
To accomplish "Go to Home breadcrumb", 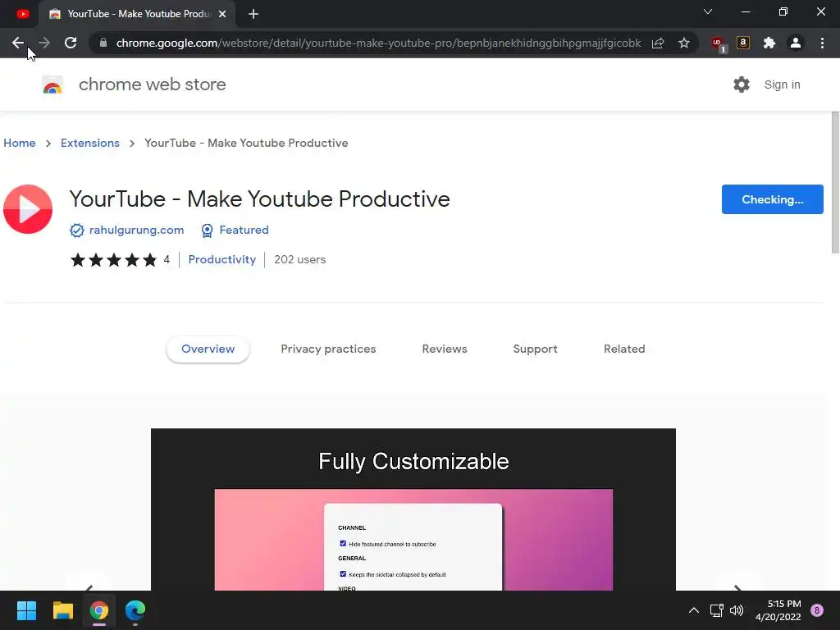I will (x=20, y=143).
